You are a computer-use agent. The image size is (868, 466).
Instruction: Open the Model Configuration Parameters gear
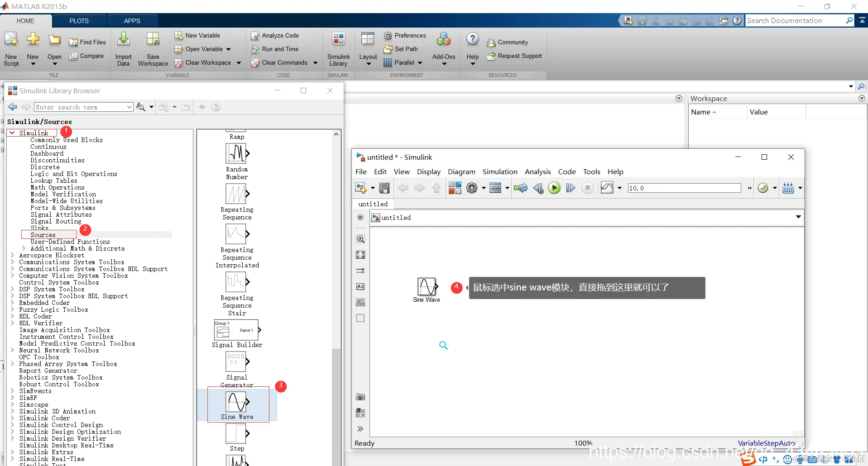(472, 188)
